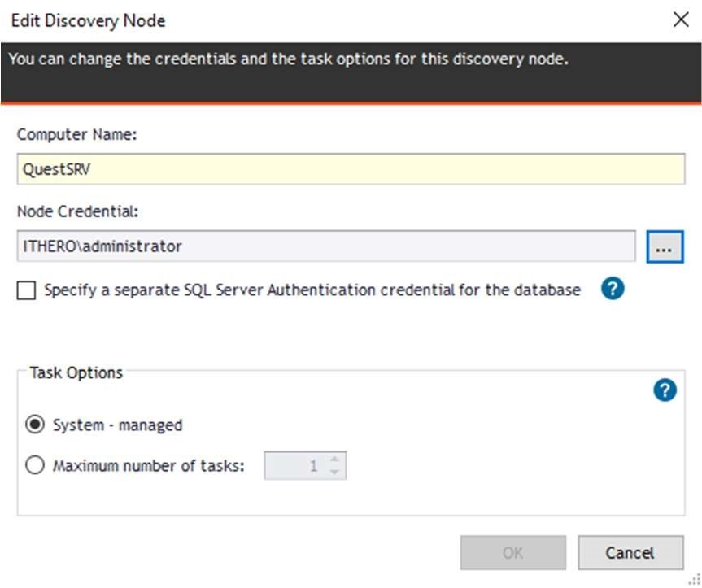Choose the Maximum number of tasks option
Image resolution: width=702 pixels, height=588 pixels.
36,466
